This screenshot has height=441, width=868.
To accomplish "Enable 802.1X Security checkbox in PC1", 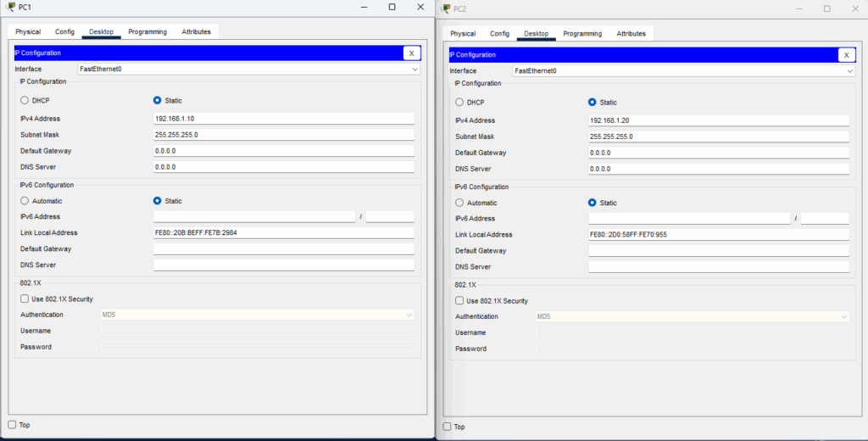I will (25, 299).
